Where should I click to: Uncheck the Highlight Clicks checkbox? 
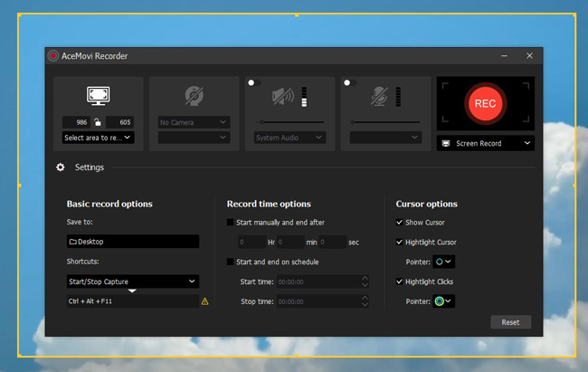point(399,281)
